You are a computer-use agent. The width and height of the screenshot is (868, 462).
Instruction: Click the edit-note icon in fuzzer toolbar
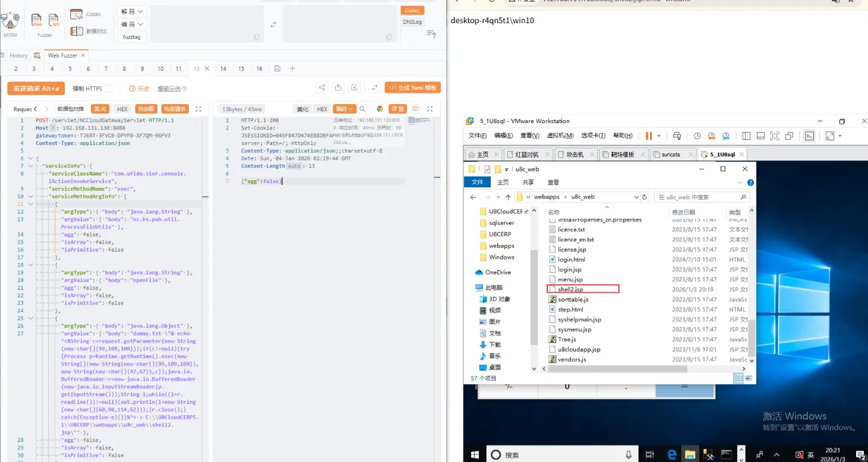pos(355,88)
